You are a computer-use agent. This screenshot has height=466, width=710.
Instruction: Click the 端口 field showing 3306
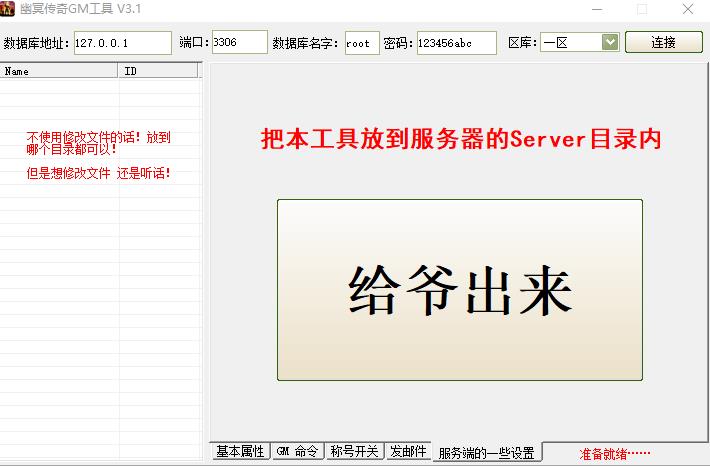click(239, 43)
